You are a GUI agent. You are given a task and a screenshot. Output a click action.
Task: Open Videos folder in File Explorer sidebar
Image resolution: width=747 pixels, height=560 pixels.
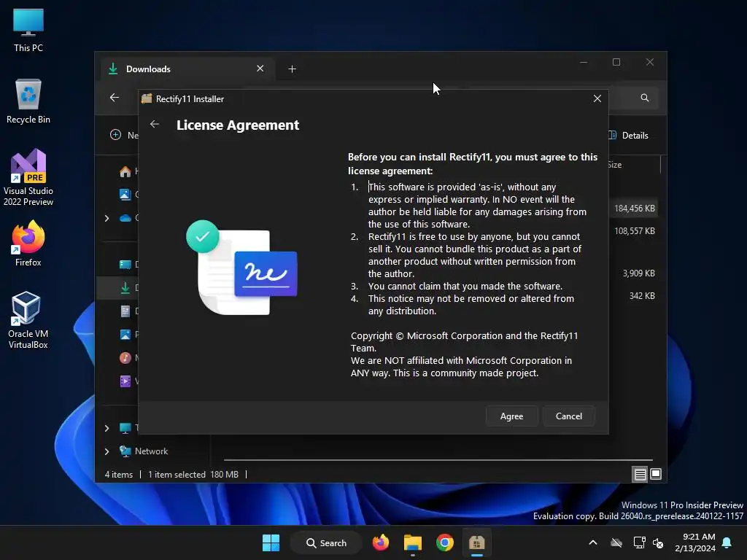(125, 381)
